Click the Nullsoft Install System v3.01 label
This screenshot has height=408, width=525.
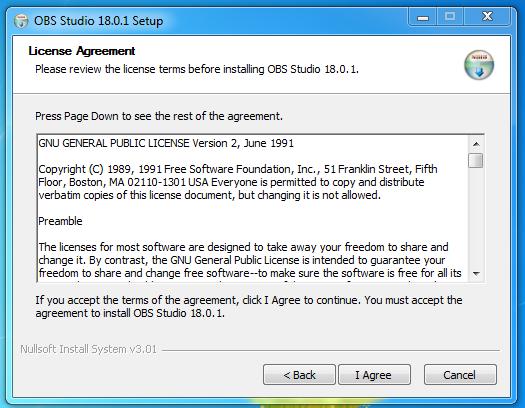point(88,349)
